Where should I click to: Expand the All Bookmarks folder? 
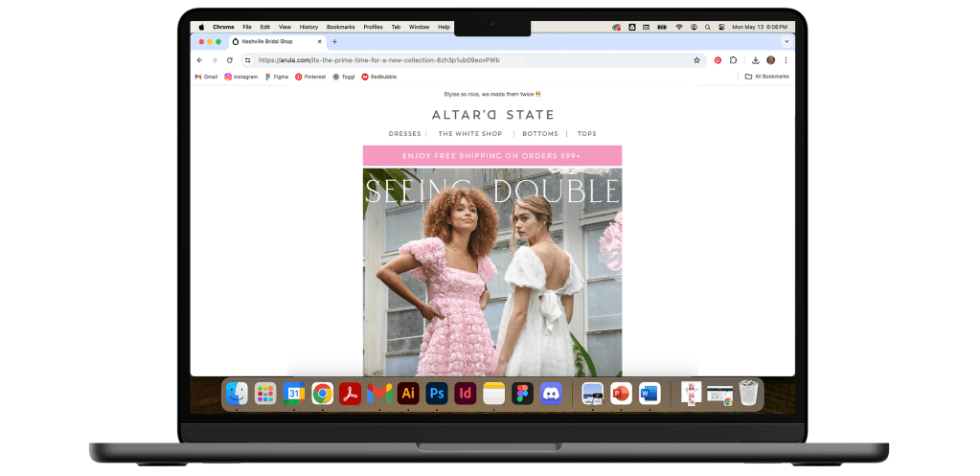point(767,77)
